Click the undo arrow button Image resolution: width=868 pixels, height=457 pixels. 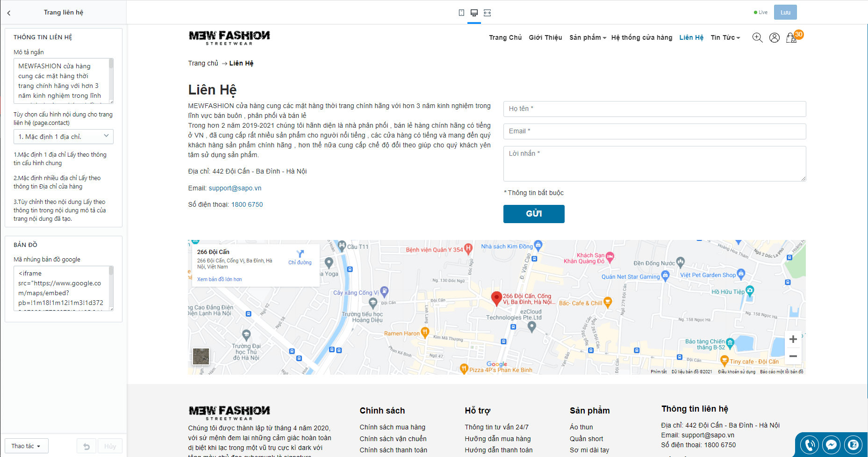point(86,446)
